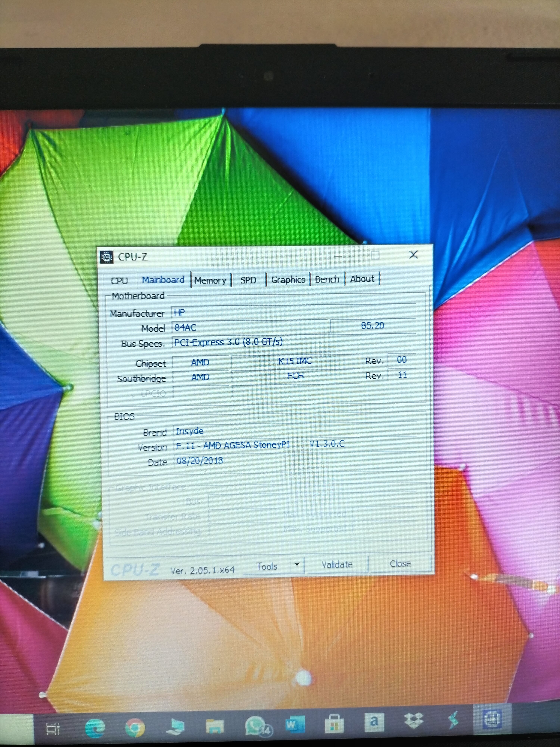Click the Close button at bottom
The width and height of the screenshot is (560, 747).
(400, 564)
